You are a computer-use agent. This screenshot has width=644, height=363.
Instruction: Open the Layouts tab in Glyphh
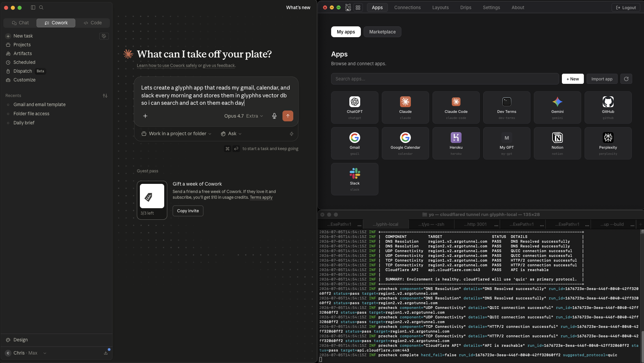click(x=441, y=7)
